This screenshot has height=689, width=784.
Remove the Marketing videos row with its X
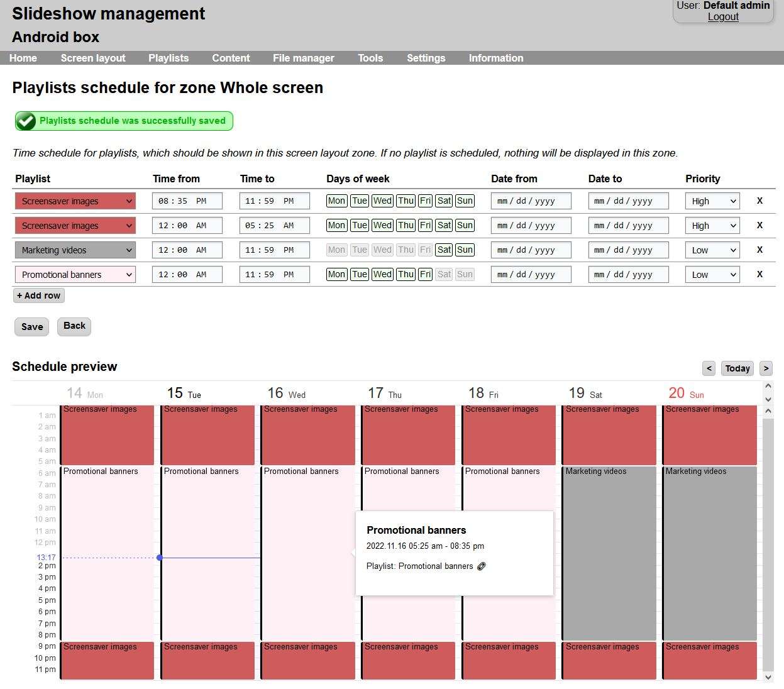click(x=759, y=250)
